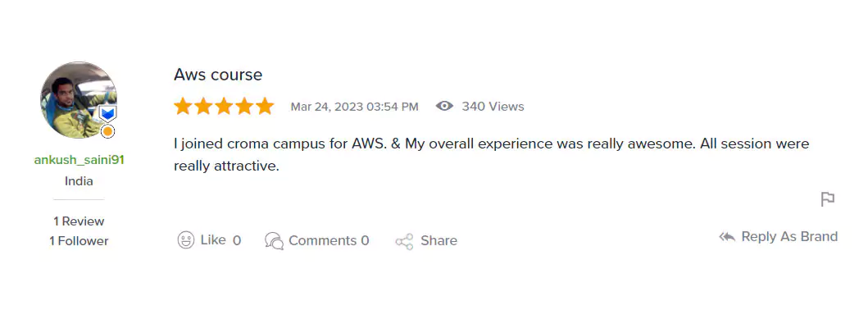868x310 pixels.
Task: Click the reply arrows icon
Action: [x=727, y=237]
